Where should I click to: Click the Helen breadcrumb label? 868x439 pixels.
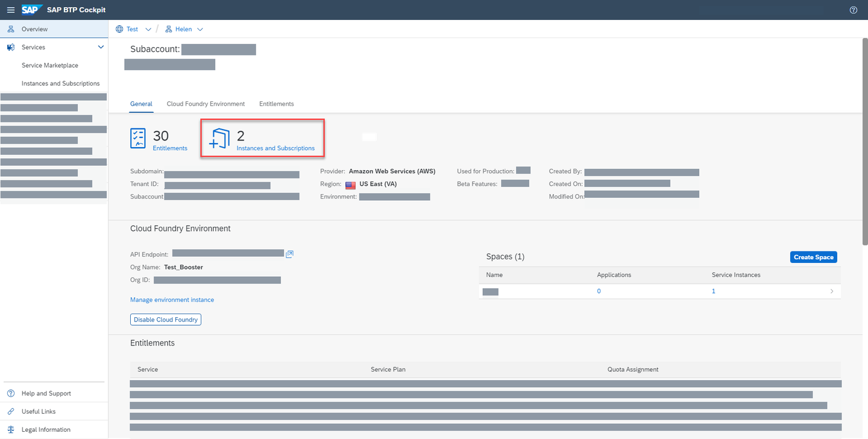click(184, 29)
